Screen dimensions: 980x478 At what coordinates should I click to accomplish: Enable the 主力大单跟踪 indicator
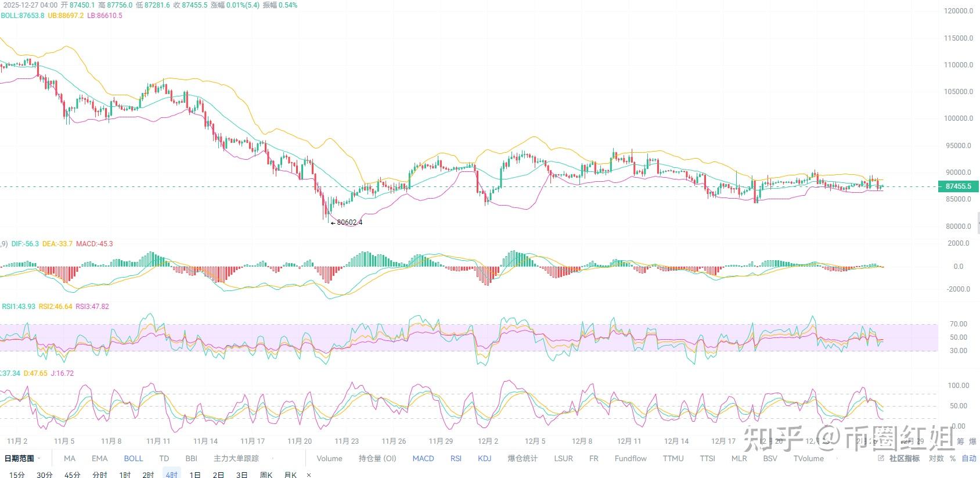tap(236, 458)
